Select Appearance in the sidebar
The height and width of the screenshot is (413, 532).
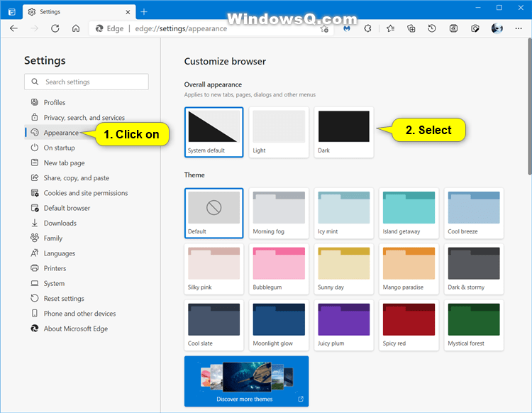coord(61,133)
